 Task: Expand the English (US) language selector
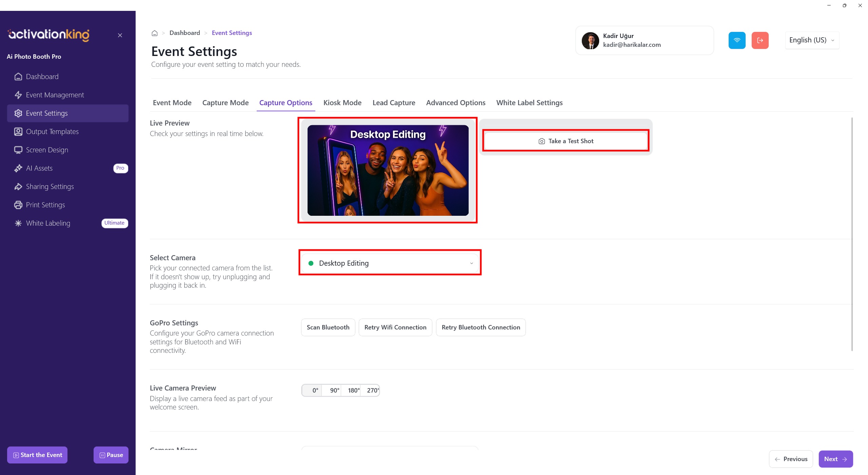pos(812,40)
